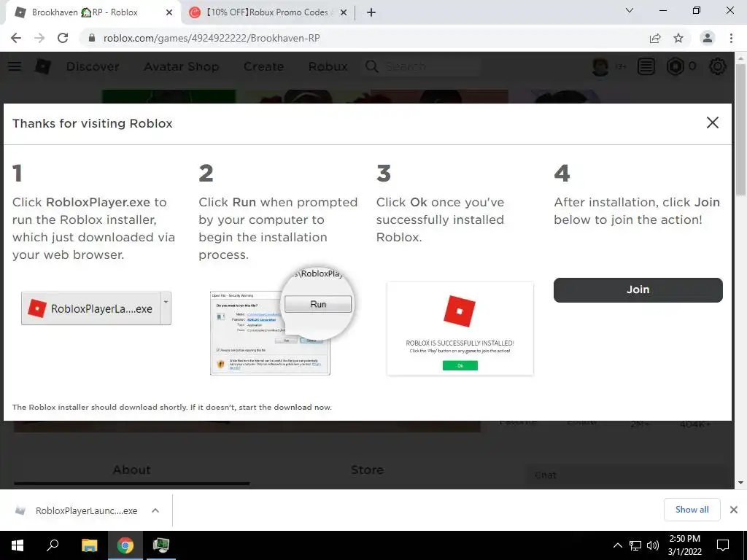Screen dimensions: 747x560
Task: Close the Brookhaven RP tab
Action: [169, 12]
